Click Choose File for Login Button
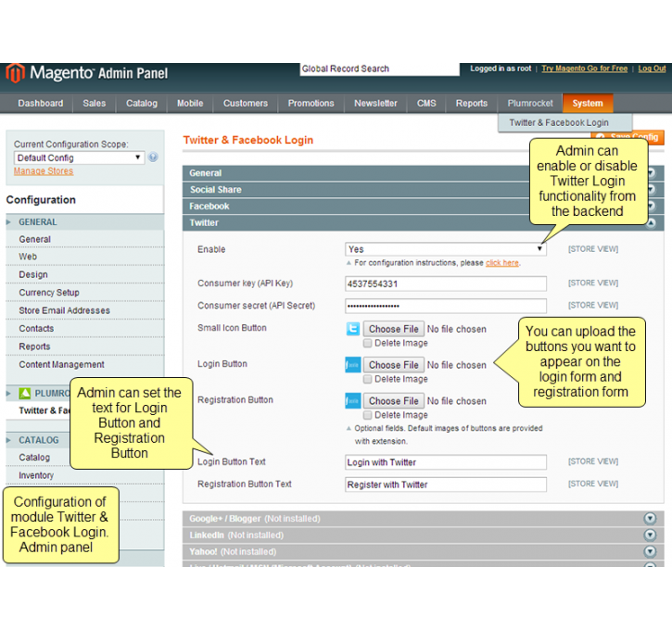The width and height of the screenshot is (672, 630). (x=393, y=365)
